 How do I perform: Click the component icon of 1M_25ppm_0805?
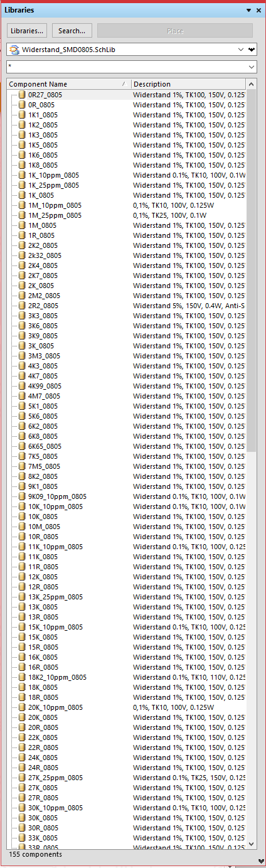tap(22, 215)
